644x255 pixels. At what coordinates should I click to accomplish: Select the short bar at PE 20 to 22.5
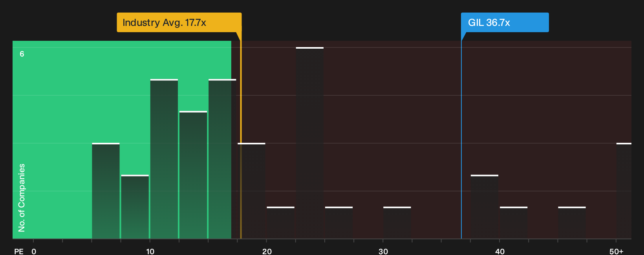280,222
